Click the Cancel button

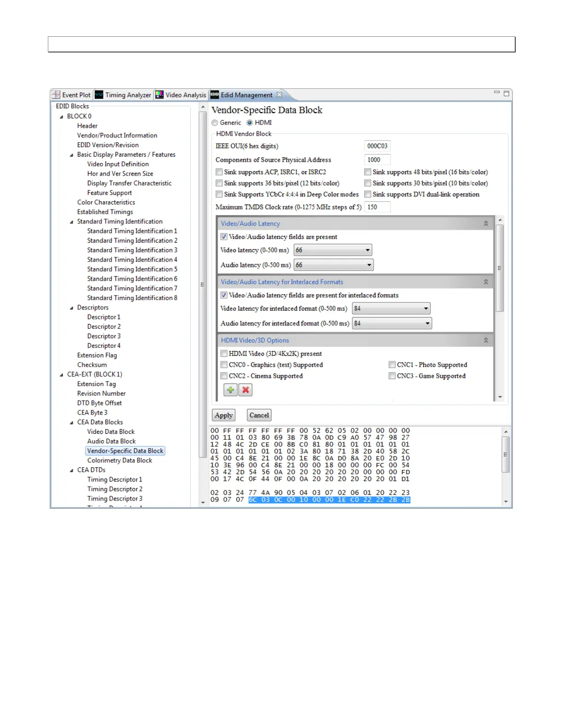click(259, 415)
